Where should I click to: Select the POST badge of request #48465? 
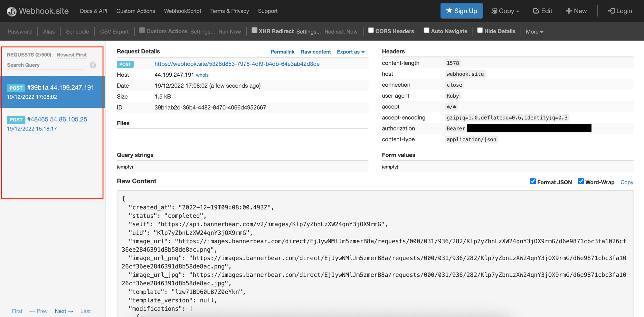16,120
